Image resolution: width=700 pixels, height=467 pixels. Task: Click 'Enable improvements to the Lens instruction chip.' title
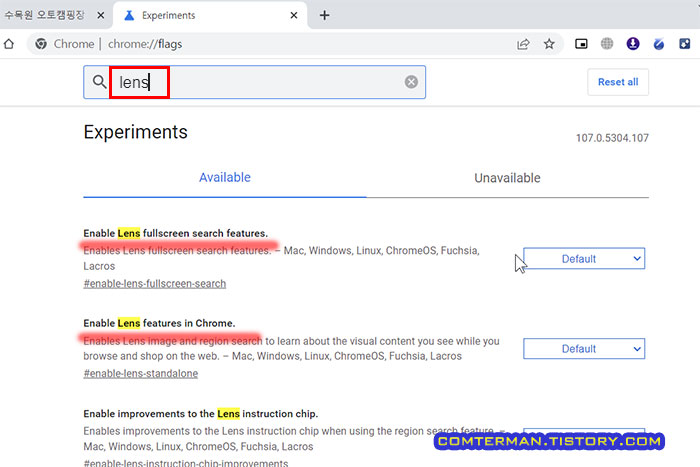click(200, 414)
